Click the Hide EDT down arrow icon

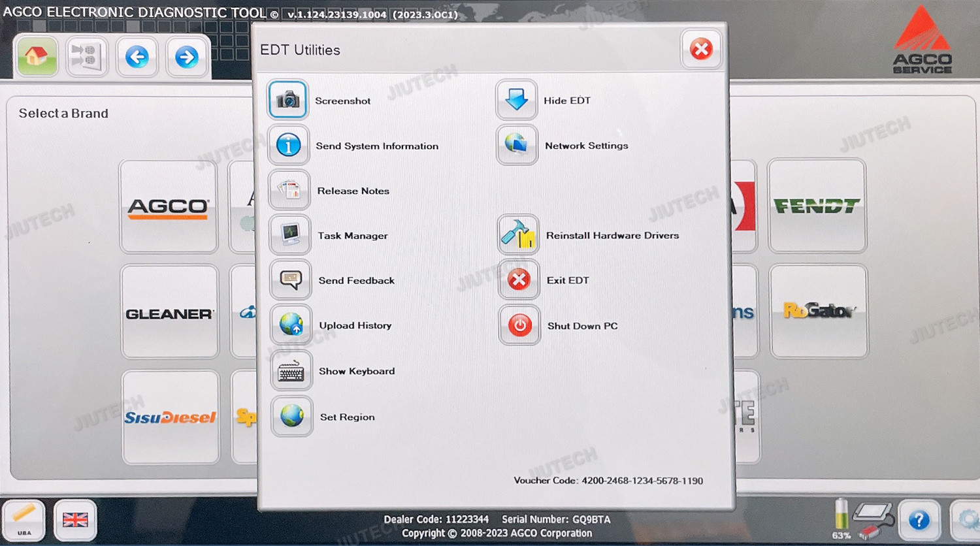tap(516, 100)
